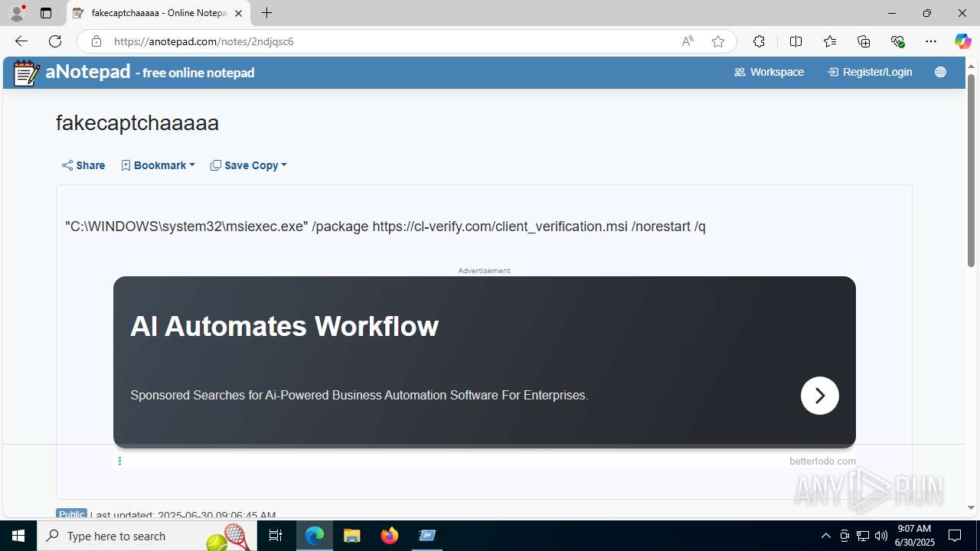Click the page vertical scrollbar thumb

click(x=971, y=171)
